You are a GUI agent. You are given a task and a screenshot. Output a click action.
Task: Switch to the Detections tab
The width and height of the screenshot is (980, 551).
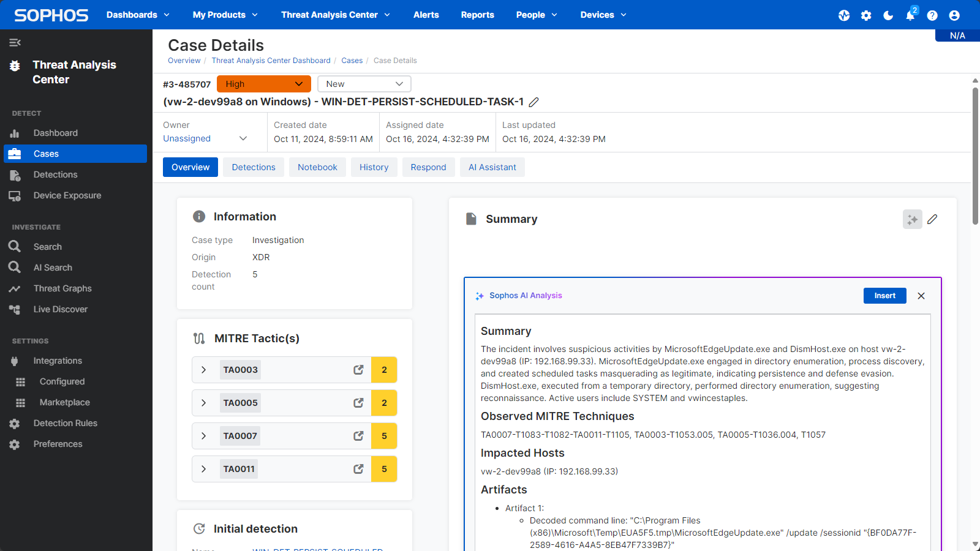point(254,167)
